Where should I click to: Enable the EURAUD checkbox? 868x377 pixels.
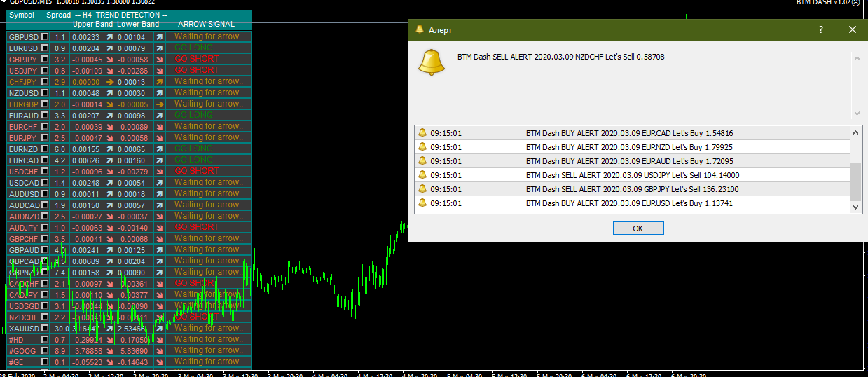pyautogui.click(x=45, y=115)
